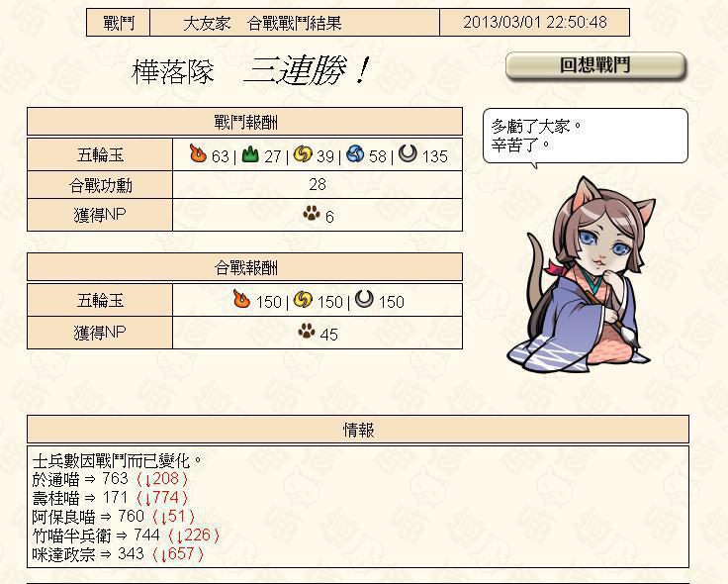The width and height of the screenshot is (728, 584).
Task: Click the 回想戰鬥 replay button
Action: click(594, 65)
